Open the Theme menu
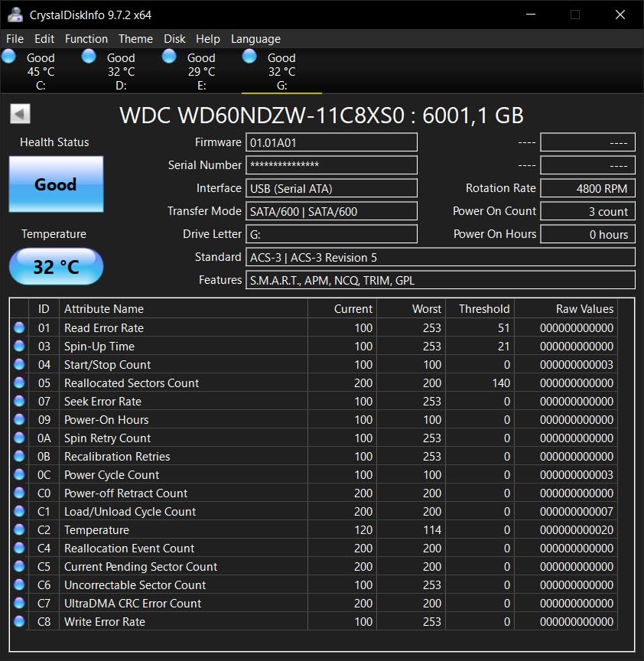Image resolution: width=644 pixels, height=661 pixels. click(x=135, y=39)
